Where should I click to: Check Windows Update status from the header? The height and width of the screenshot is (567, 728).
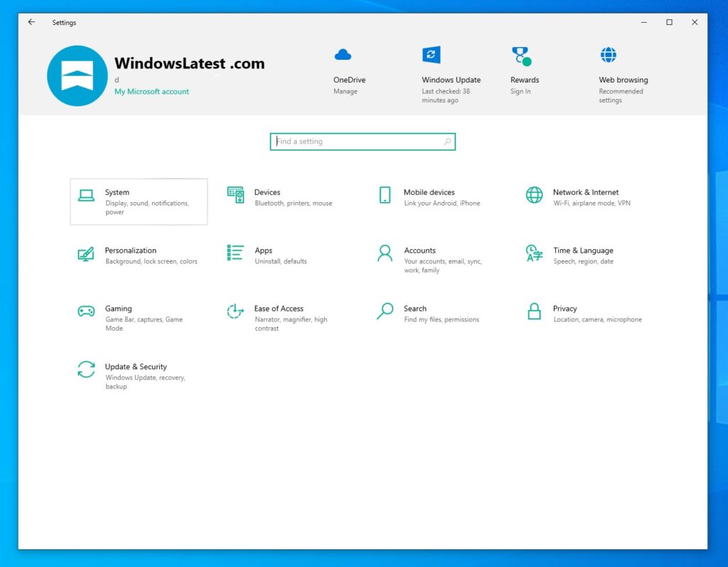451,70
